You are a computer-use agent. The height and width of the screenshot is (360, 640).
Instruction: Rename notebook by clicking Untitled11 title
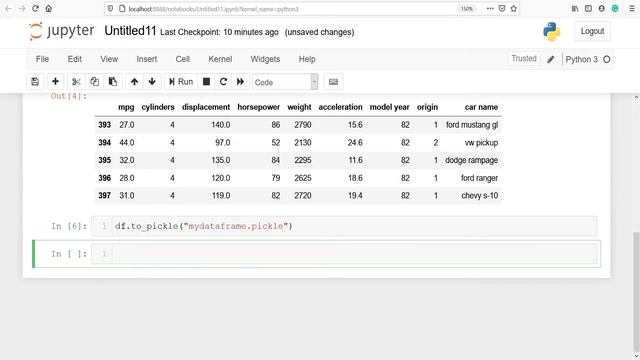tap(130, 31)
